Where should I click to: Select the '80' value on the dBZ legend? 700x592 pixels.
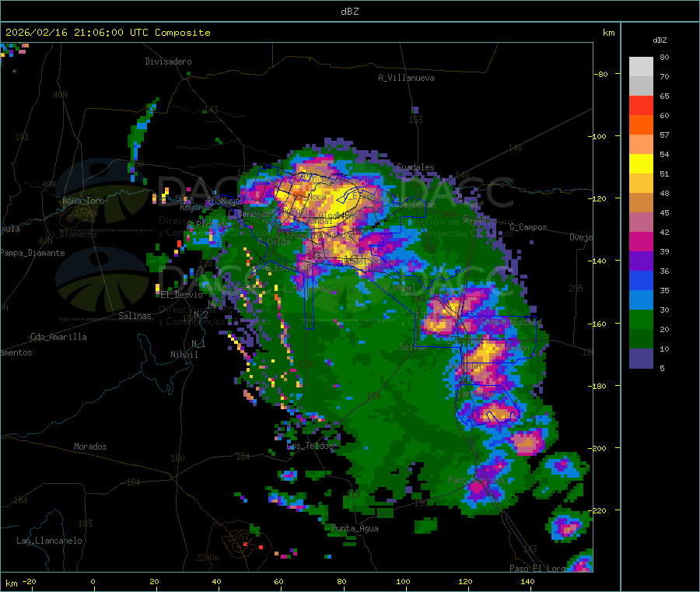[664, 57]
